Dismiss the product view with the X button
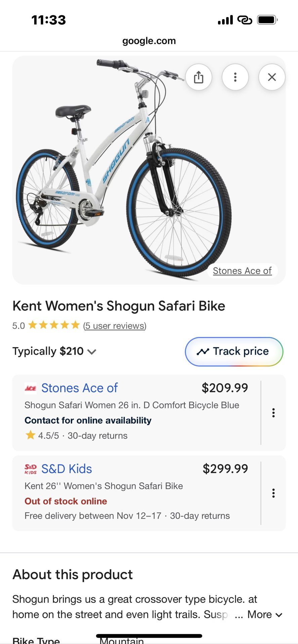 pos(272,77)
